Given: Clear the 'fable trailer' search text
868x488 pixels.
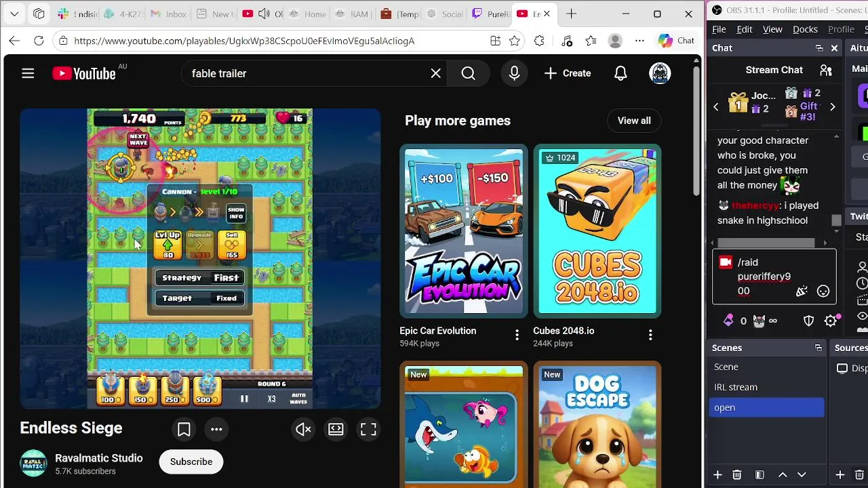Looking at the screenshot, I should (x=436, y=73).
